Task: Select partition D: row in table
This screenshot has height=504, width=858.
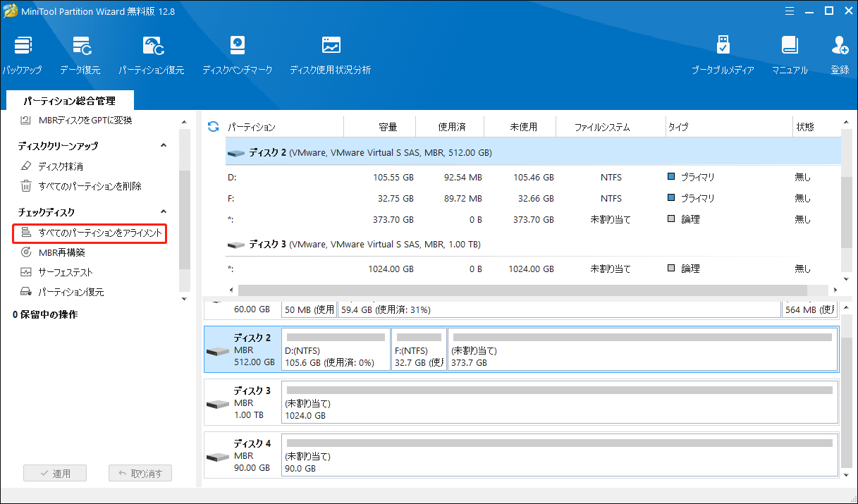Action: (532, 177)
